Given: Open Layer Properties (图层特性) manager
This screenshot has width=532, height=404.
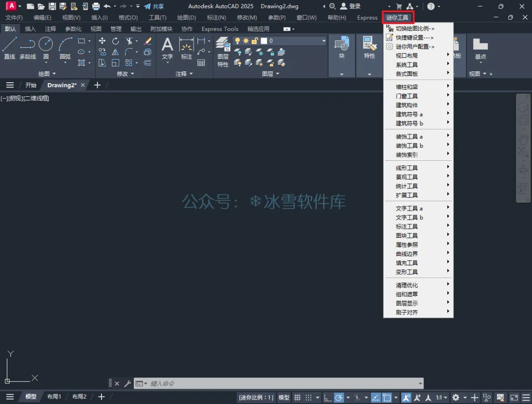Looking at the screenshot, I should tap(223, 52).
